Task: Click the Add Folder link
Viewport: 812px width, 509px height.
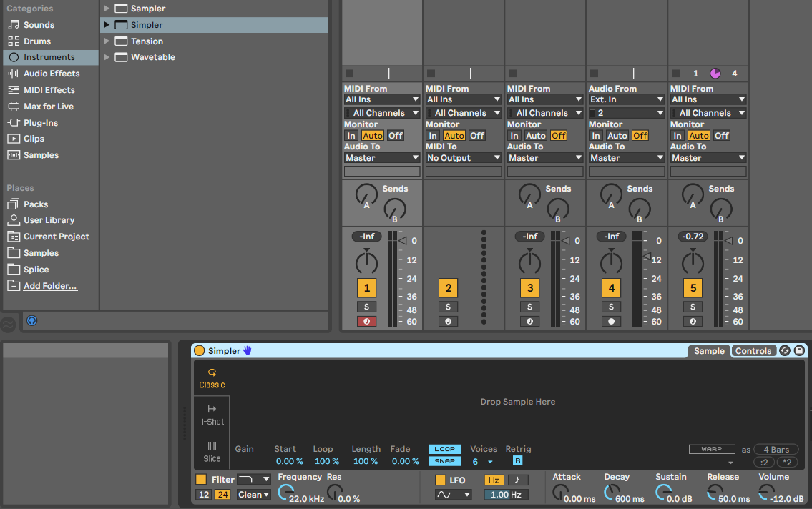Action: point(50,286)
